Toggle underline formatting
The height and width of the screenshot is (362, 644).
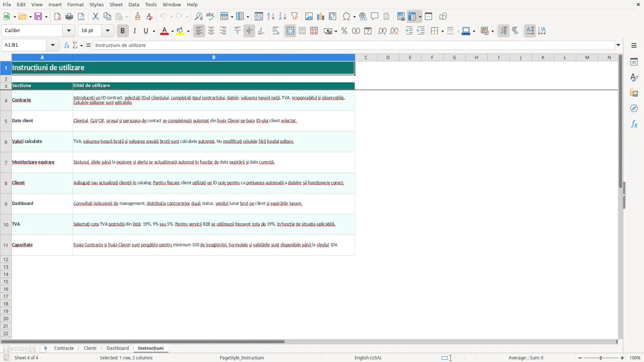pyautogui.click(x=145, y=31)
